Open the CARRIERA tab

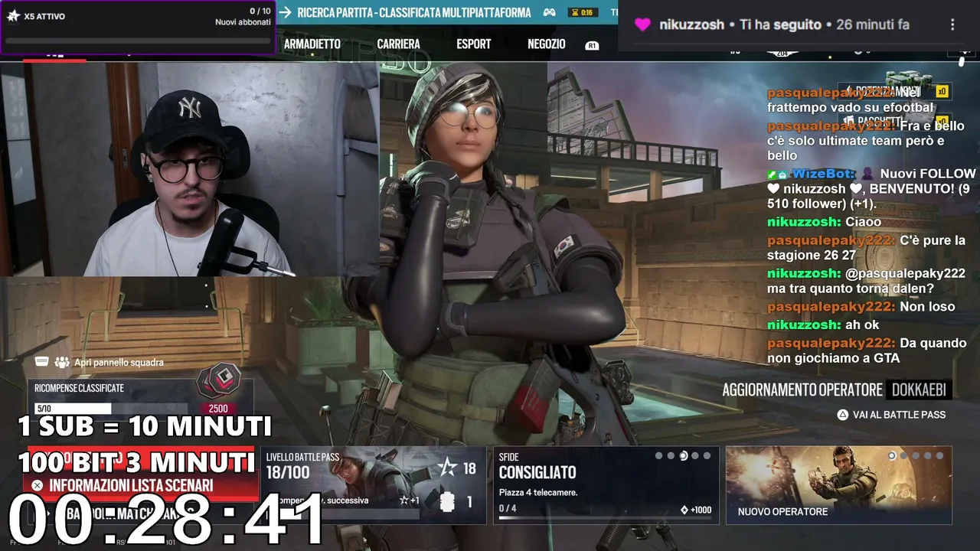pos(398,44)
